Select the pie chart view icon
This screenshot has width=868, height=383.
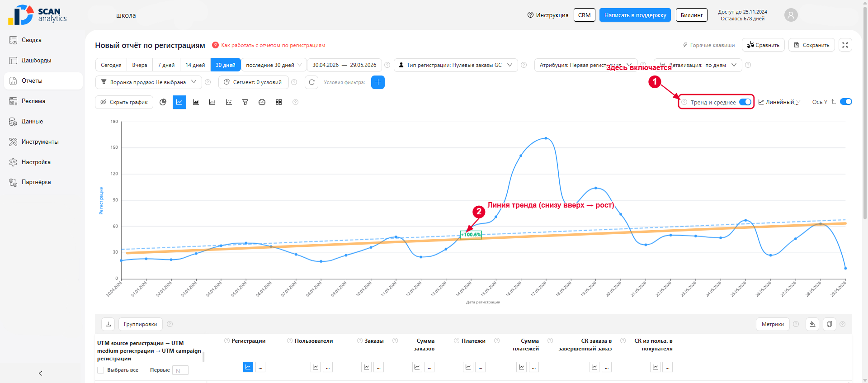click(x=163, y=102)
